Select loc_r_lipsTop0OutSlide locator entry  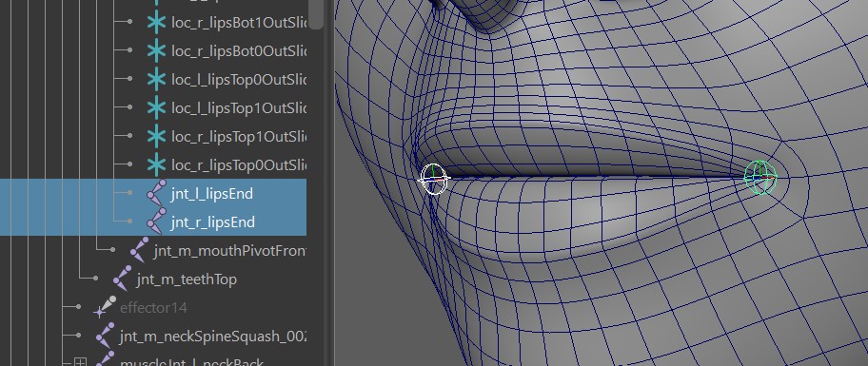tap(239, 164)
